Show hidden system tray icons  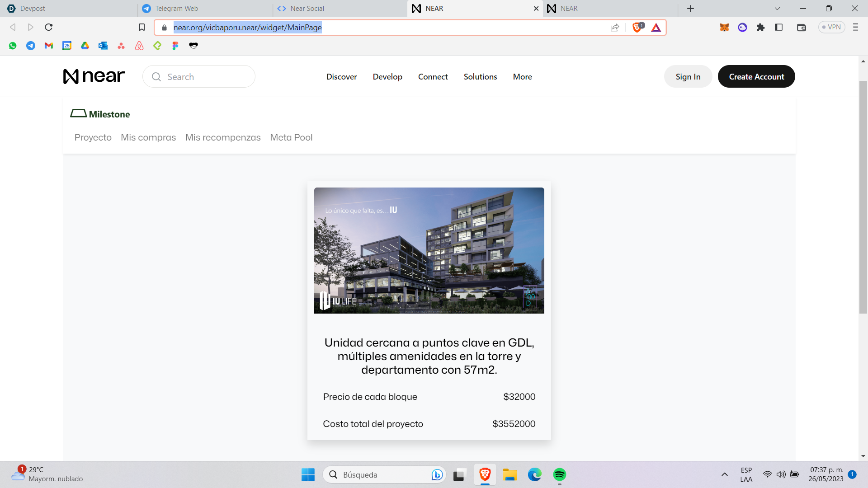coord(724,474)
